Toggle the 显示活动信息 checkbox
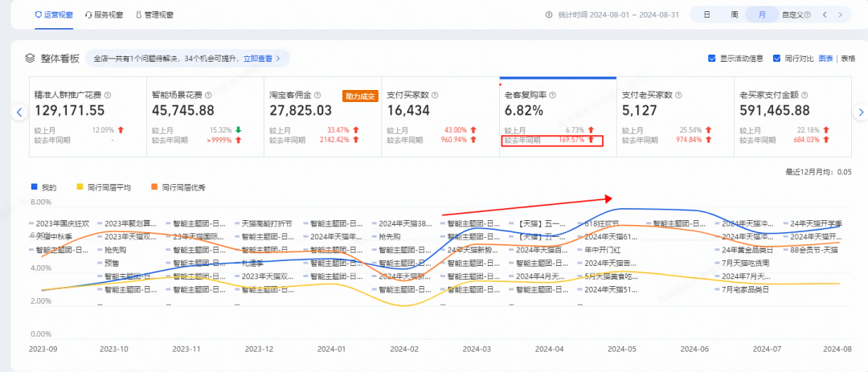Image resolution: width=868 pixels, height=372 pixels. [x=712, y=58]
